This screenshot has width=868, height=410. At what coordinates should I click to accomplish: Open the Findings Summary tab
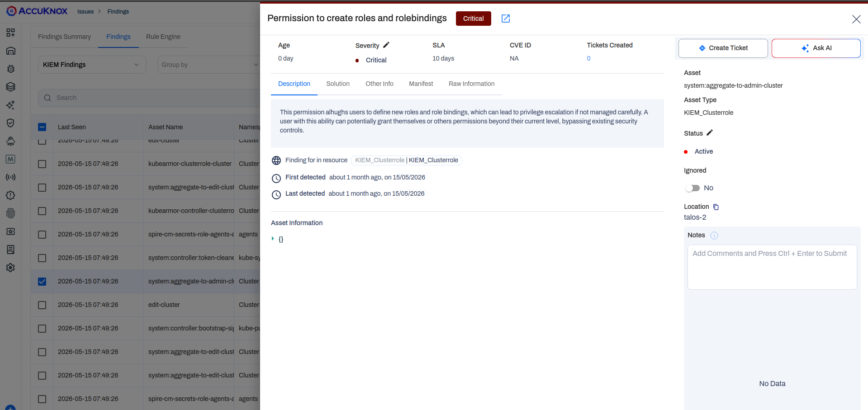pos(64,37)
